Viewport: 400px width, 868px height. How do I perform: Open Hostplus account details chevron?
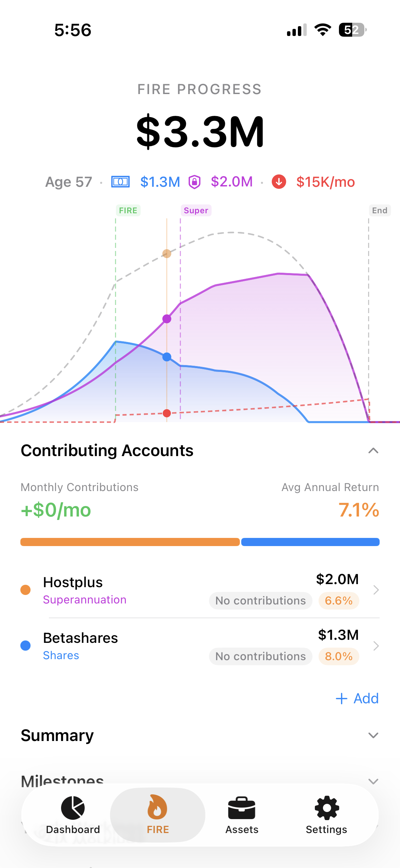click(376, 590)
